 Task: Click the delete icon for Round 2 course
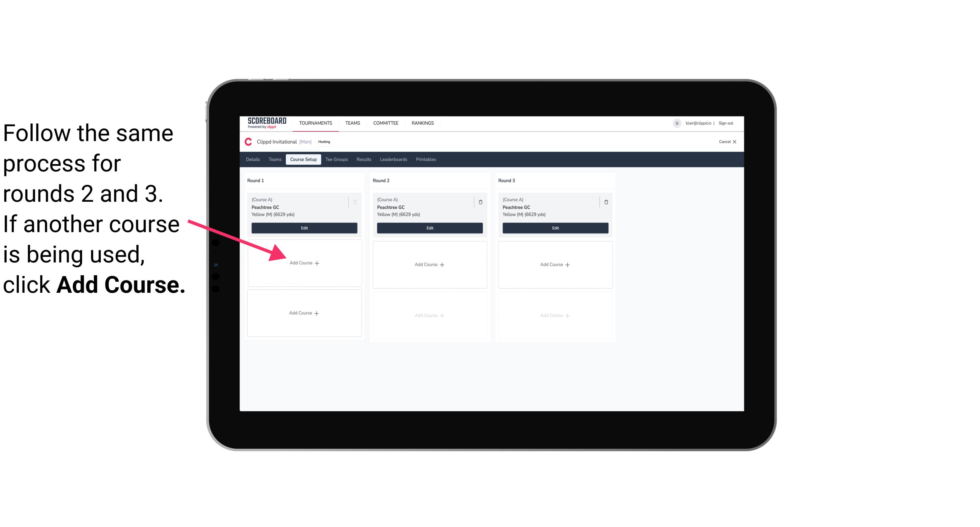(480, 201)
